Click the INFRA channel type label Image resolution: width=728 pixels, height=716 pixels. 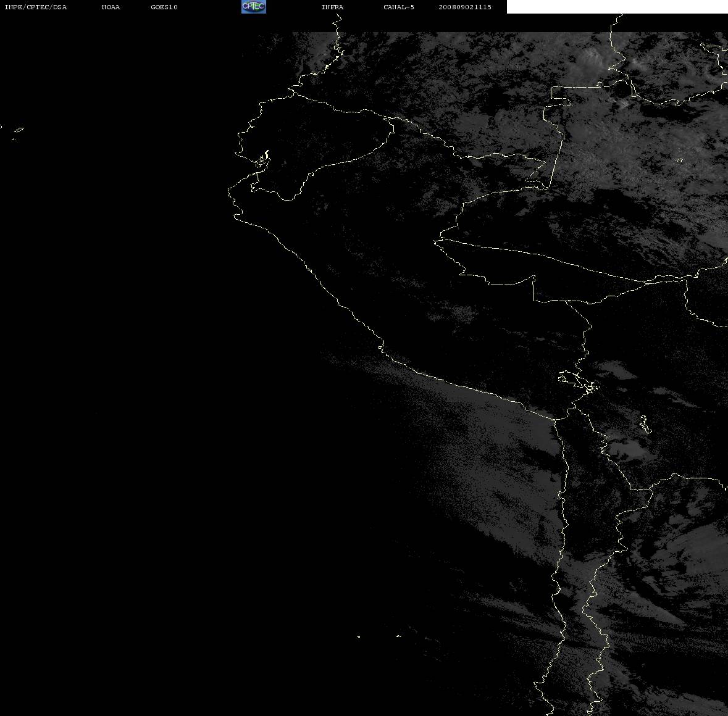[332, 7]
